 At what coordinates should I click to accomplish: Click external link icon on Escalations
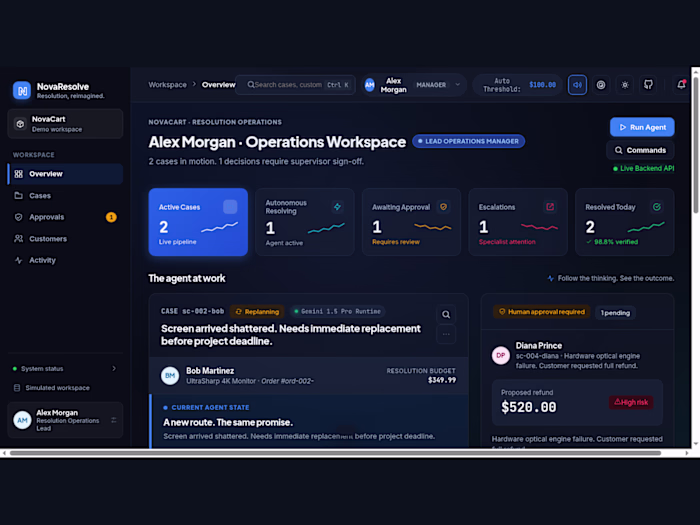[550, 207]
